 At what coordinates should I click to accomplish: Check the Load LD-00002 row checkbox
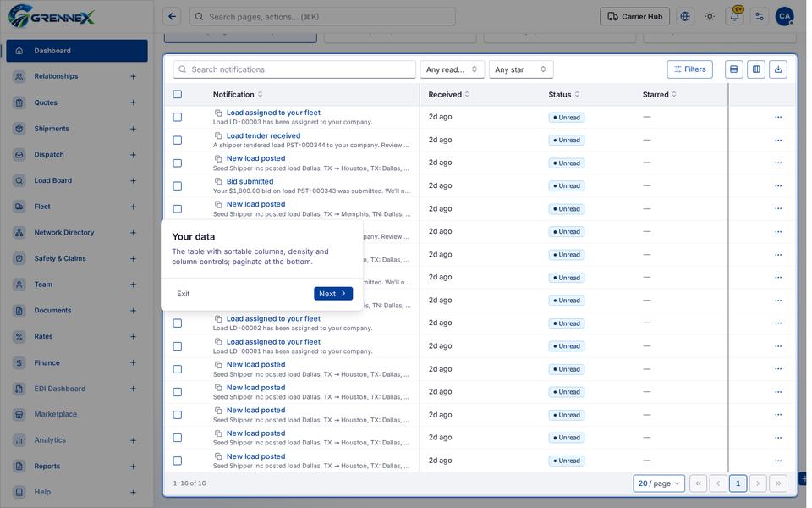[177, 323]
